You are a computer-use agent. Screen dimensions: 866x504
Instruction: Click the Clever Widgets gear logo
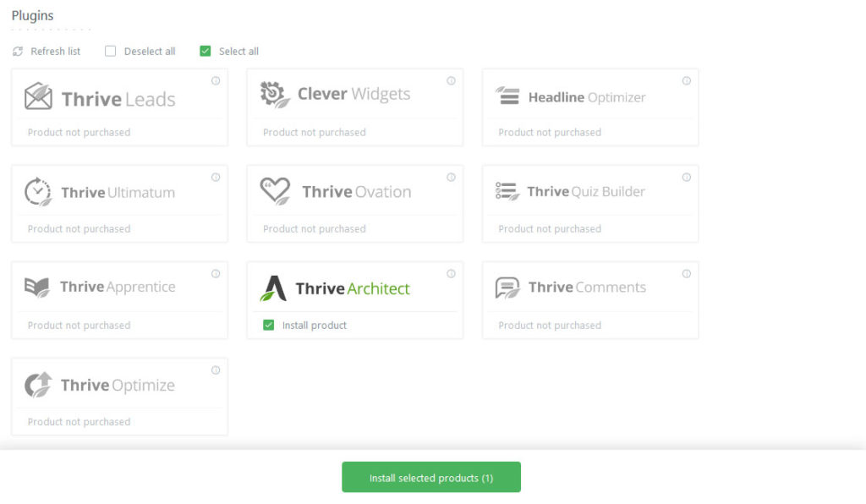[x=275, y=95]
